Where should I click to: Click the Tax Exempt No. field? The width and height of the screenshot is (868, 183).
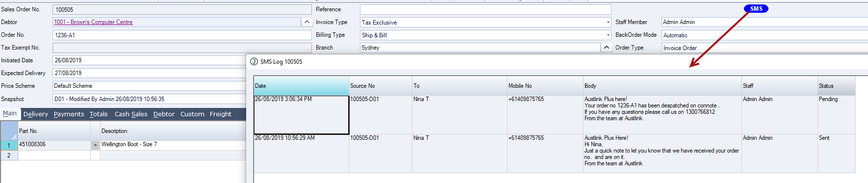(182, 48)
